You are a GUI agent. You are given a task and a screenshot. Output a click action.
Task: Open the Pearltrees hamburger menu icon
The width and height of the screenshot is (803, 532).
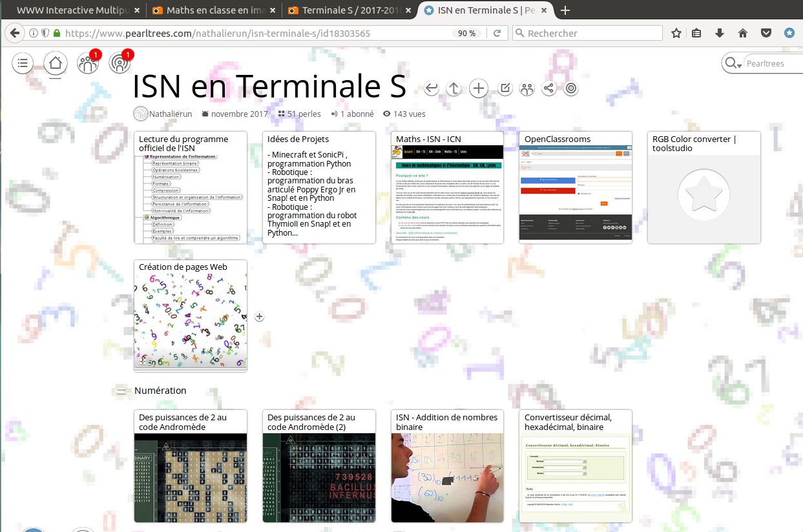pos(23,63)
